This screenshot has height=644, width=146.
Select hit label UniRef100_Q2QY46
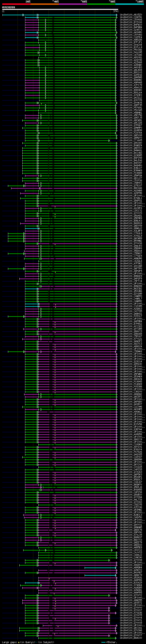tap(131, 60)
